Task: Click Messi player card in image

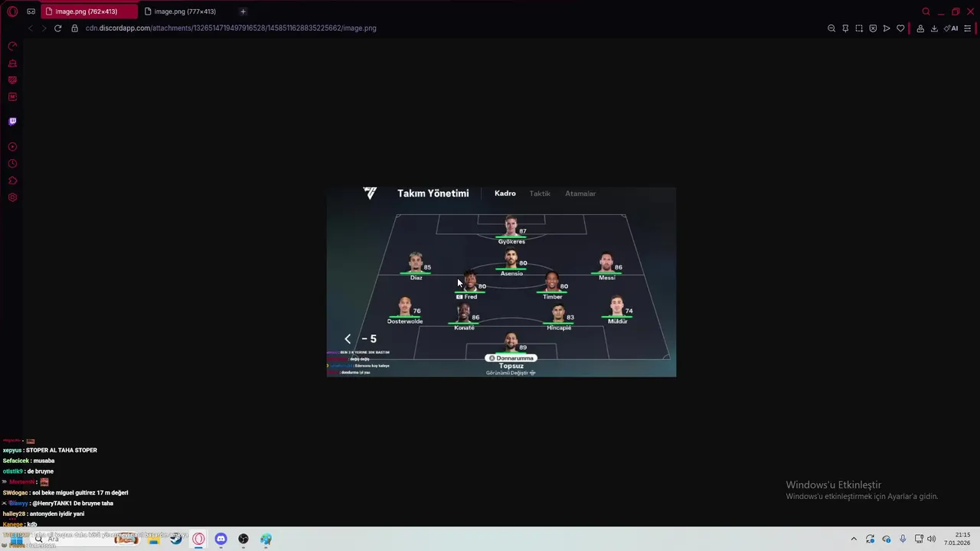Action: (607, 267)
